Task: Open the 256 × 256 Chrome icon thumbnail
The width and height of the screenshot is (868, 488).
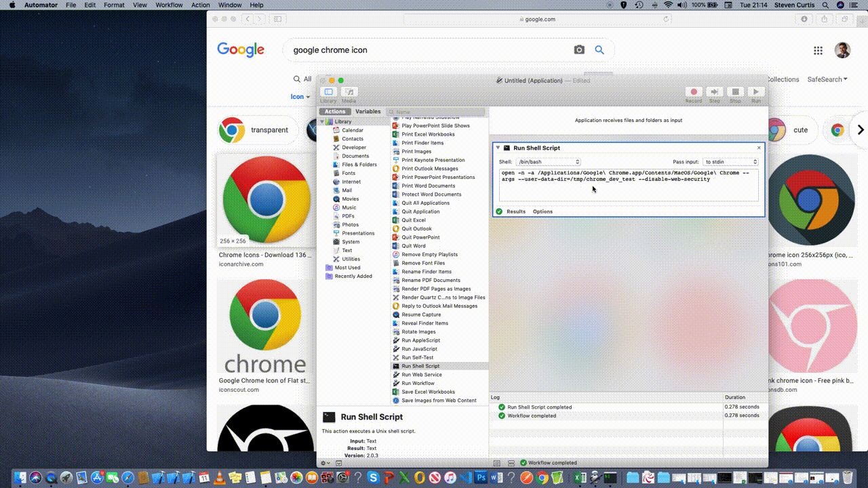Action: (x=266, y=201)
